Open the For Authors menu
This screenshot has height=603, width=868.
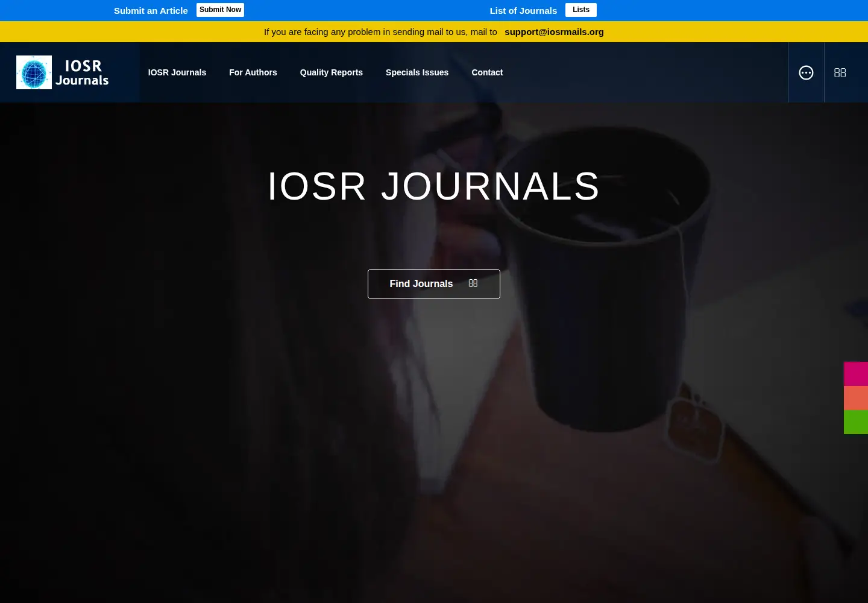[x=253, y=72]
